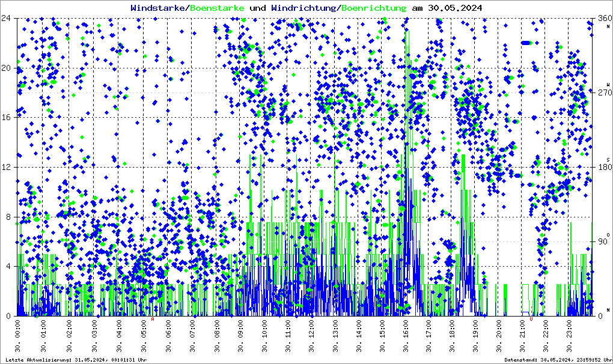
Task: Pick the "16:00" time axis label
Action: click(406, 336)
